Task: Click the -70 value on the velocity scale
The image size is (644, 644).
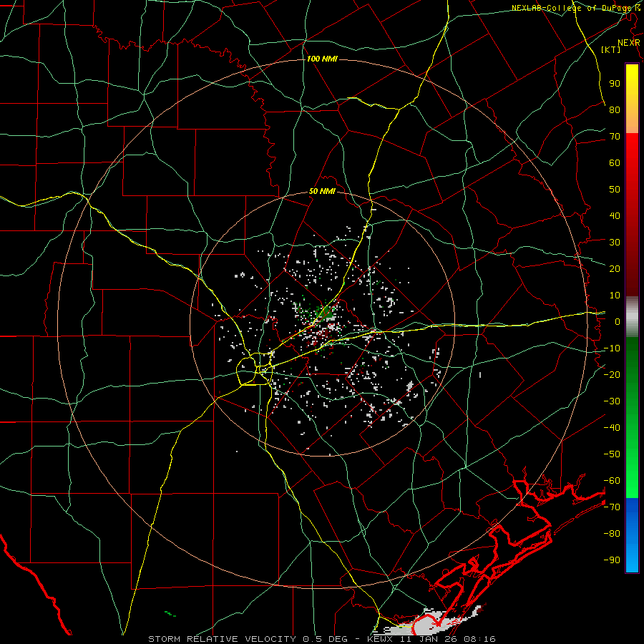Action: tap(612, 507)
